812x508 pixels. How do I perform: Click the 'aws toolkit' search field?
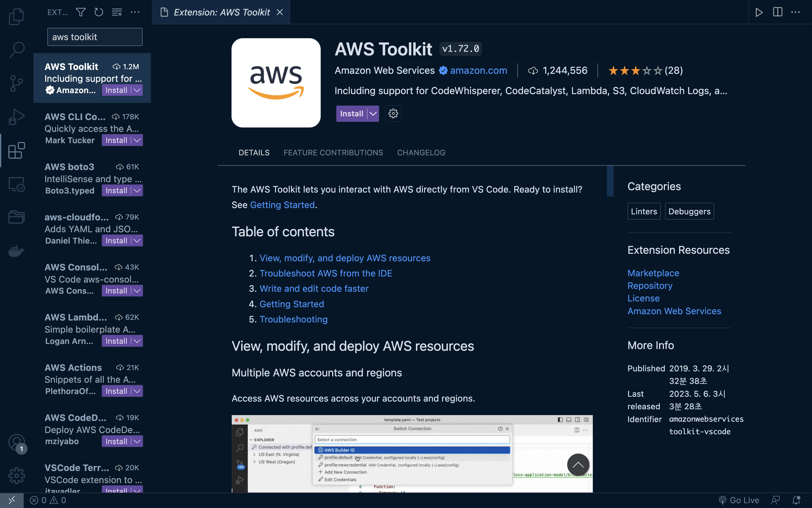(95, 37)
